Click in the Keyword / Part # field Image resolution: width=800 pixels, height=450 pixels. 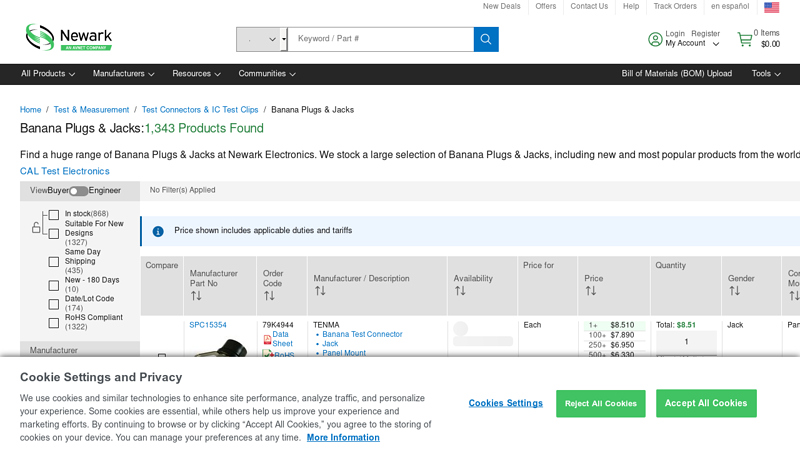pos(380,39)
